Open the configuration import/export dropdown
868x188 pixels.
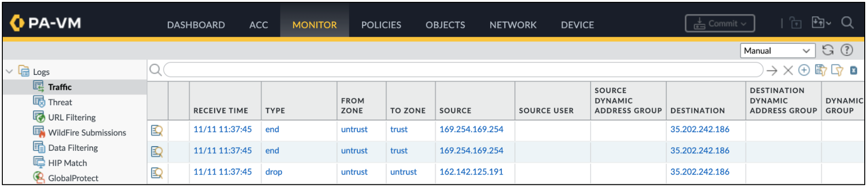point(821,23)
